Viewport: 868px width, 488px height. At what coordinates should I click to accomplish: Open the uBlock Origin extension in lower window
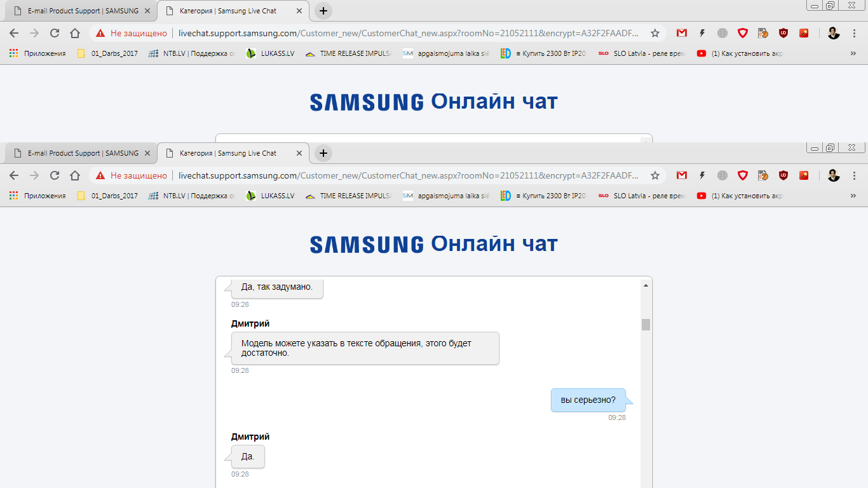[x=783, y=175]
